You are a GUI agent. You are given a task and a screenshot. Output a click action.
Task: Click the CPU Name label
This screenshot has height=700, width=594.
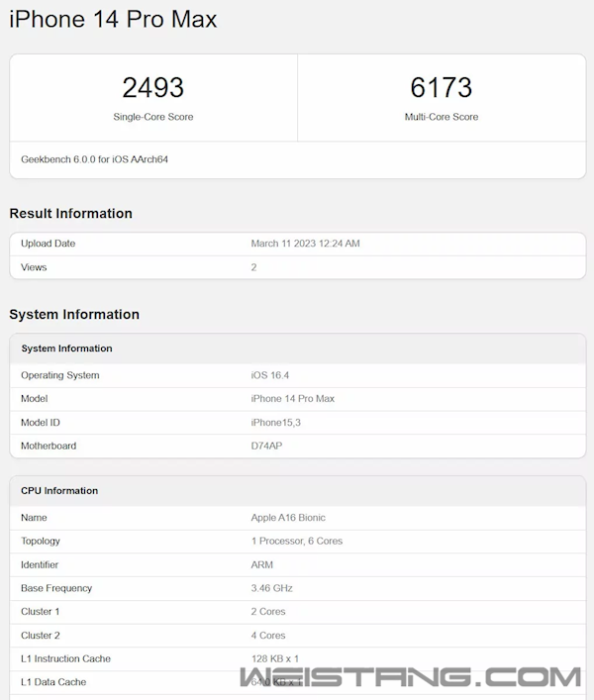coord(34,518)
